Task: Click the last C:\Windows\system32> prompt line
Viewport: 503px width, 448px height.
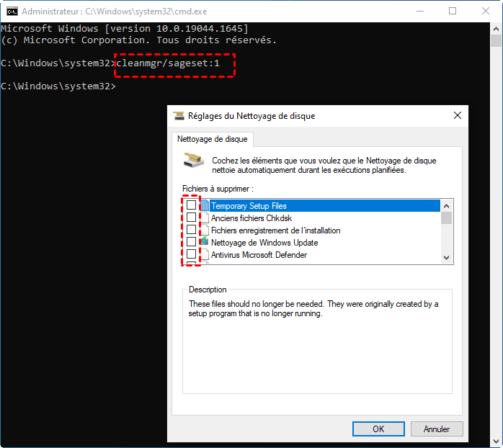Action: tap(58, 86)
